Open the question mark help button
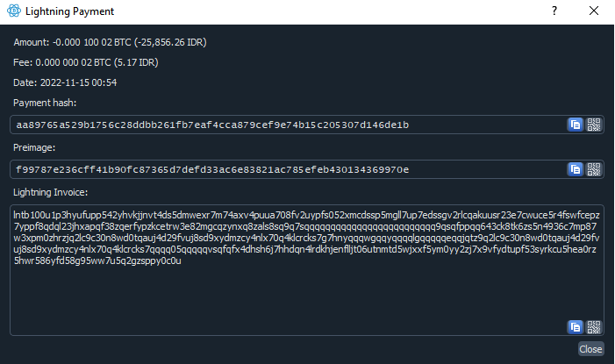The image size is (615, 364). [554, 11]
